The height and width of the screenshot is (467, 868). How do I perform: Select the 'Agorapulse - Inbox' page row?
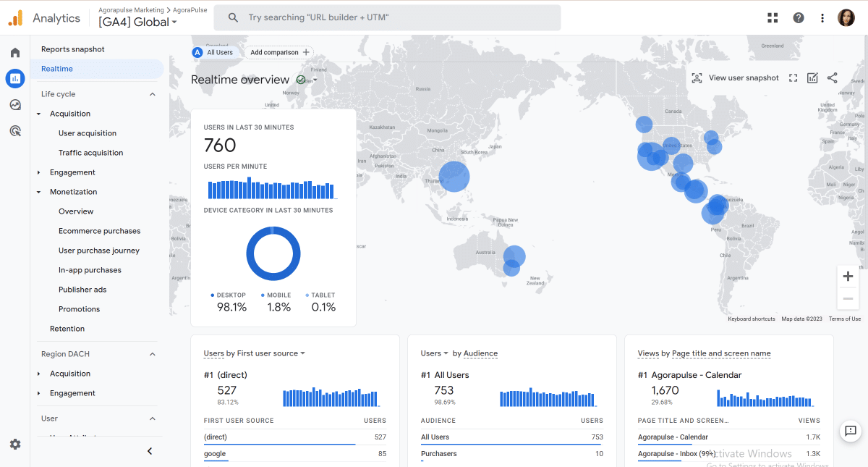click(x=729, y=454)
